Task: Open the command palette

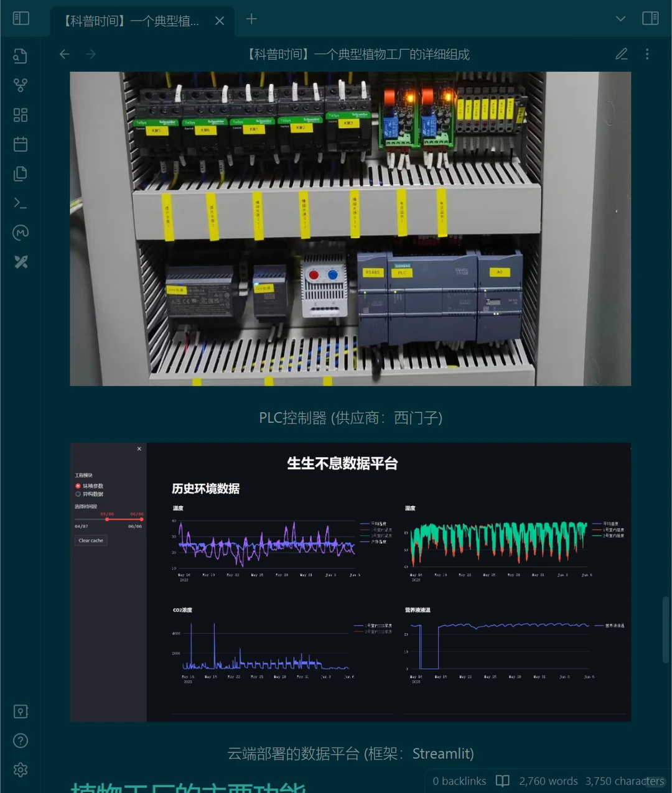Action: pyautogui.click(x=21, y=203)
